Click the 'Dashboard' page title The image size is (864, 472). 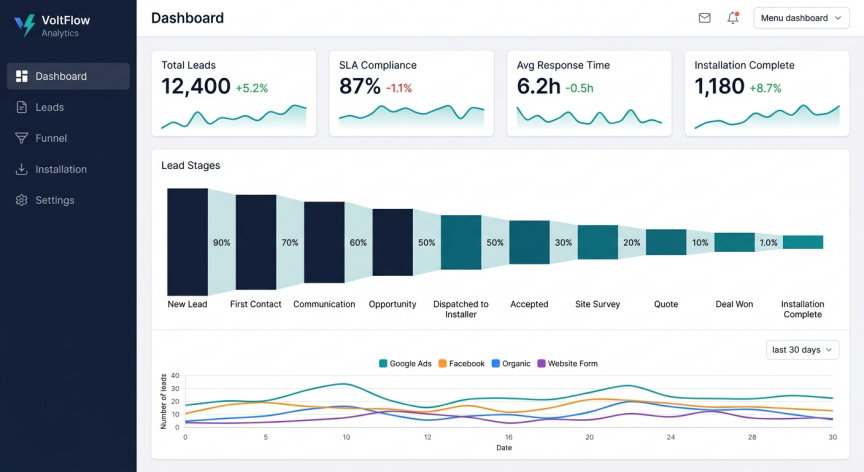tap(187, 18)
